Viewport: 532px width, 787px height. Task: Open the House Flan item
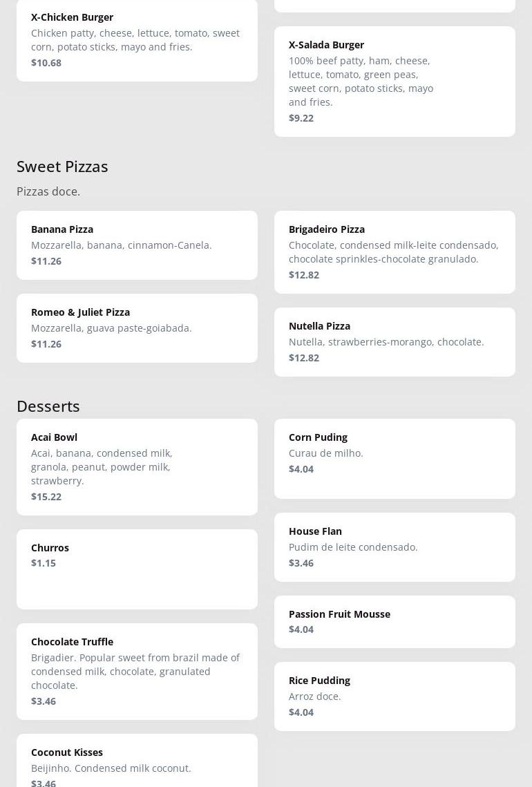395,547
